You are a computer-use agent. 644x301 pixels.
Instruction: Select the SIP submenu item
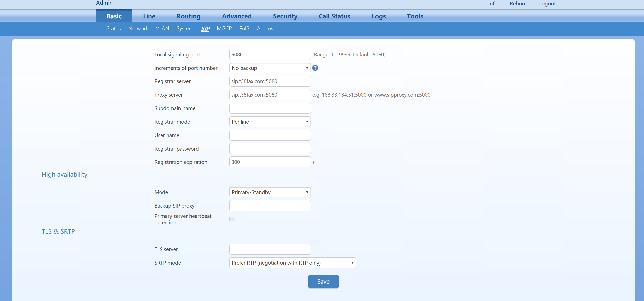tap(205, 28)
